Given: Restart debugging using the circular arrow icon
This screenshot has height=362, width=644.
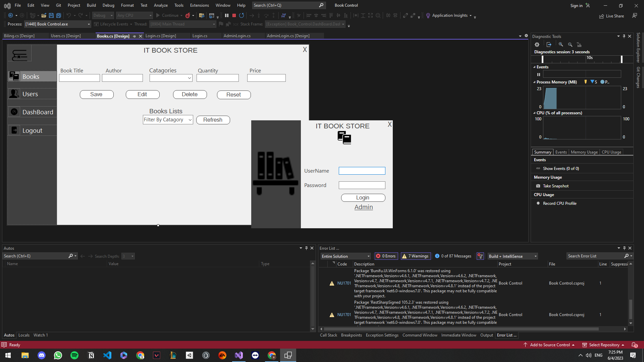Looking at the screenshot, I should click(241, 15).
